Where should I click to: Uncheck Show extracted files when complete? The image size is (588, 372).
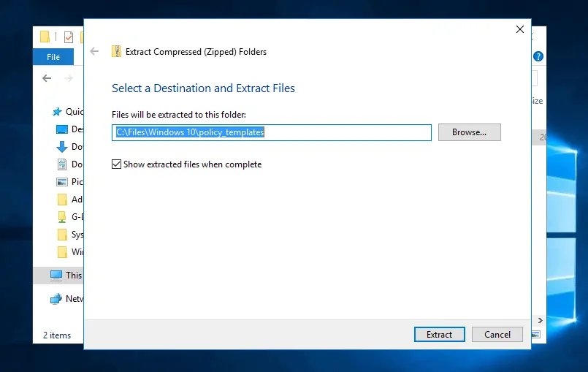pos(116,164)
